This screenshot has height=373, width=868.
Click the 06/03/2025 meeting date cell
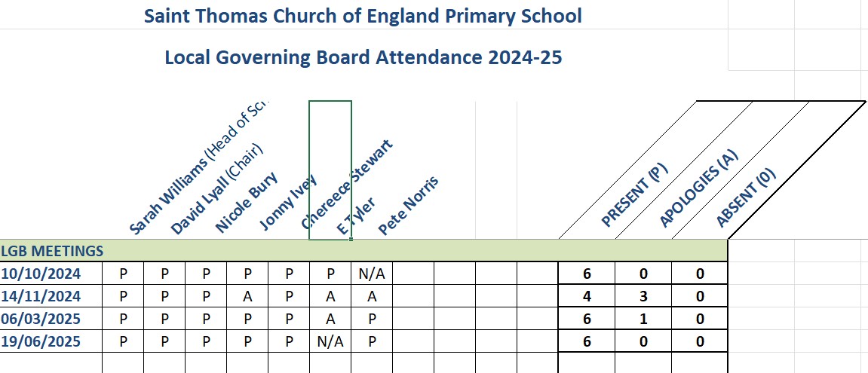[51, 319]
